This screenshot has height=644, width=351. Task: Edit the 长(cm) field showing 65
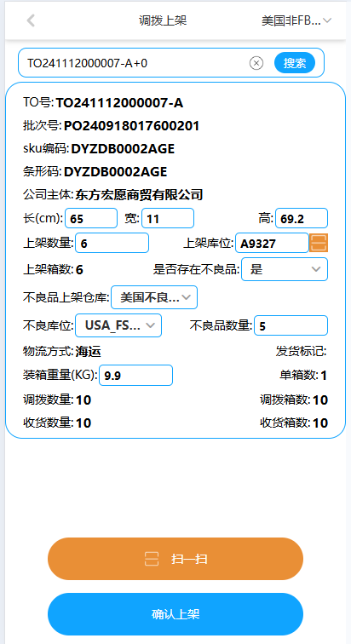(91, 218)
